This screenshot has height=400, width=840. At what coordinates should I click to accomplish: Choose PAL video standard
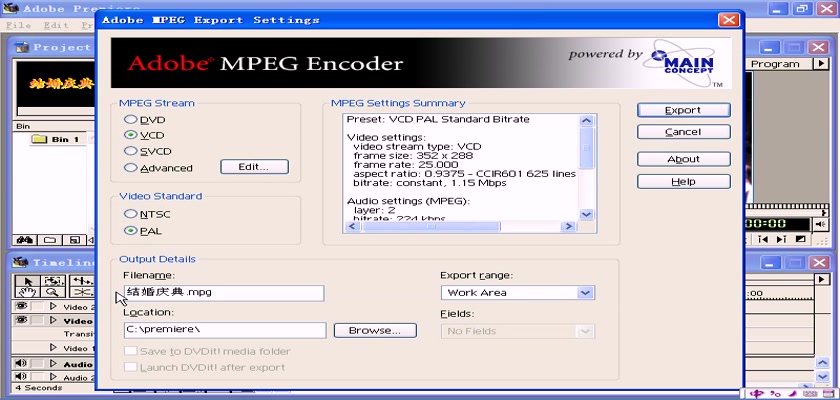[x=130, y=231]
